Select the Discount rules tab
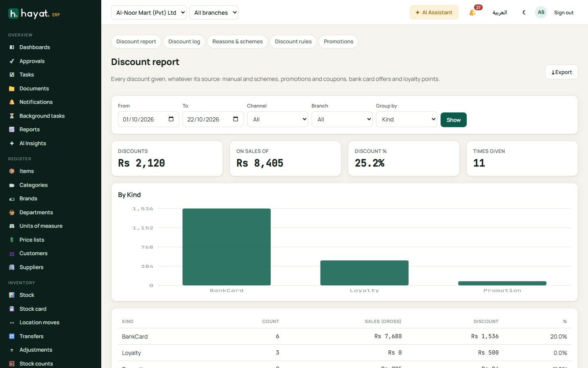This screenshot has width=588, height=368. point(293,42)
